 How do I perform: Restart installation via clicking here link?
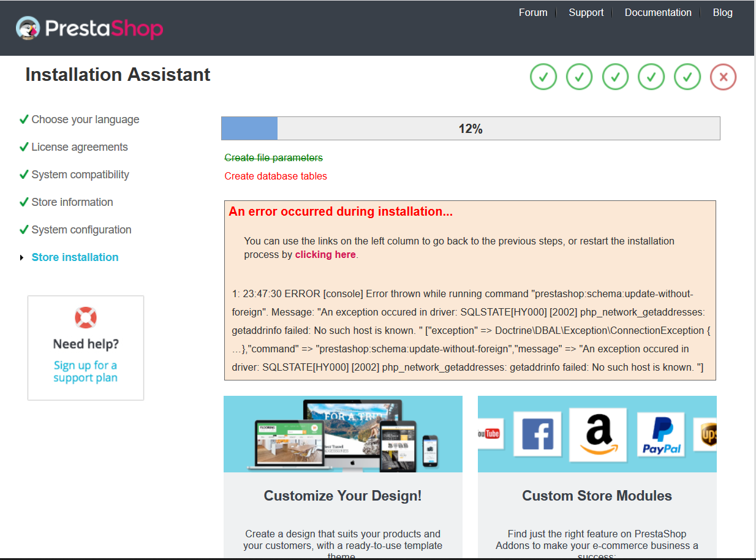point(325,254)
